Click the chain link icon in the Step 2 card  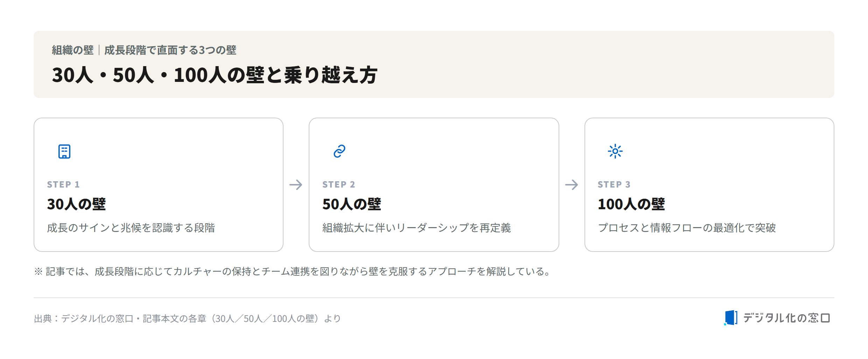[339, 151]
